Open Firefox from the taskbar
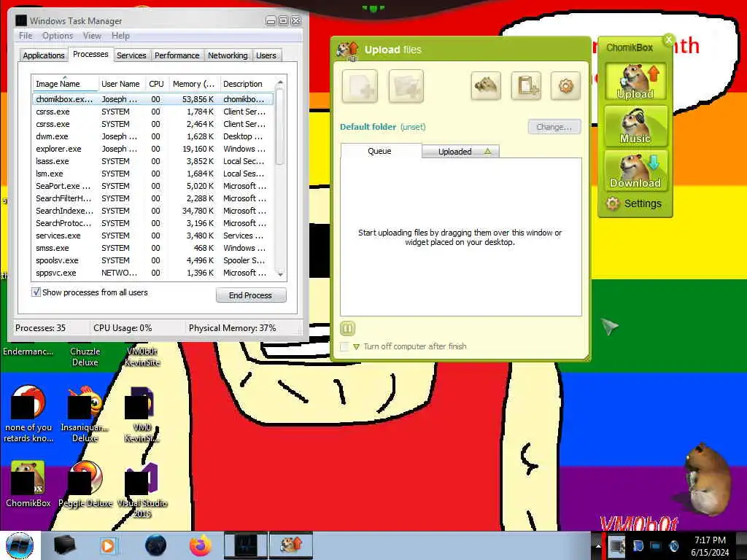This screenshot has width=747, height=560. click(x=201, y=545)
